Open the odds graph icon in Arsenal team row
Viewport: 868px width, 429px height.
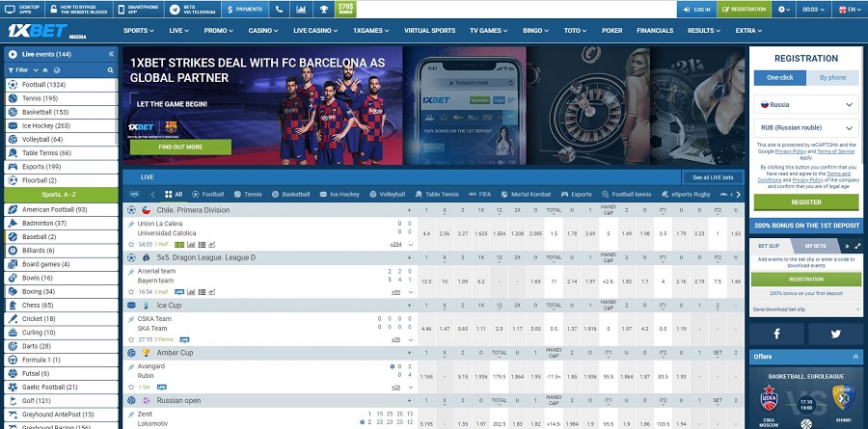211,292
